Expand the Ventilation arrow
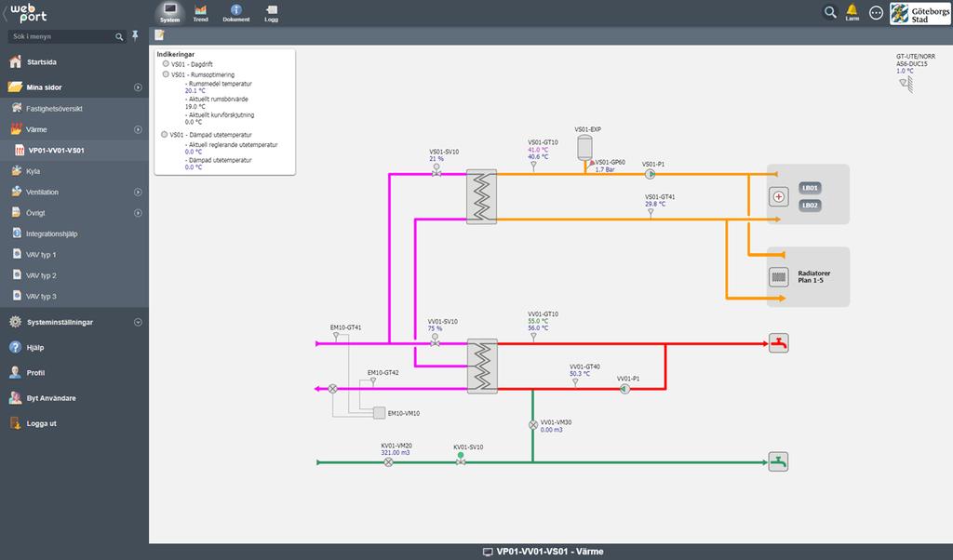Image resolution: width=953 pixels, height=560 pixels. [x=138, y=192]
